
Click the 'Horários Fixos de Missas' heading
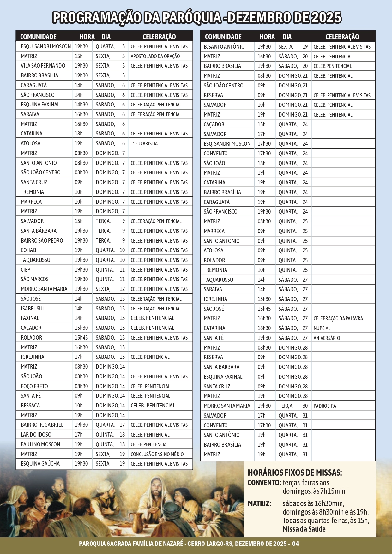[x=294, y=473]
